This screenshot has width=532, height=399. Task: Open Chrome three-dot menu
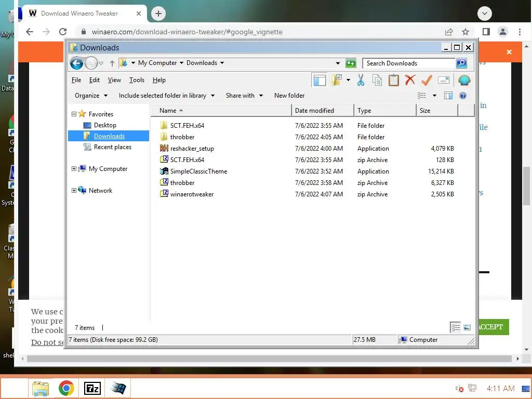(x=520, y=32)
